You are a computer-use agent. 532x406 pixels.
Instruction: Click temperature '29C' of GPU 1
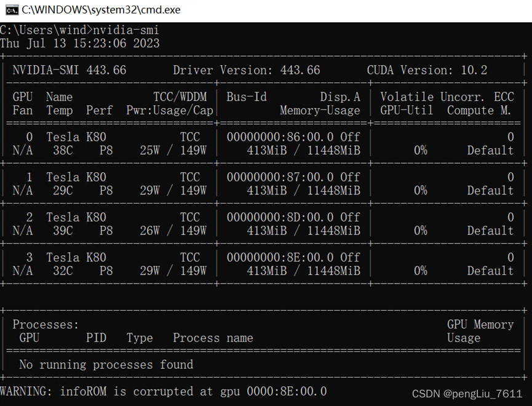click(63, 191)
